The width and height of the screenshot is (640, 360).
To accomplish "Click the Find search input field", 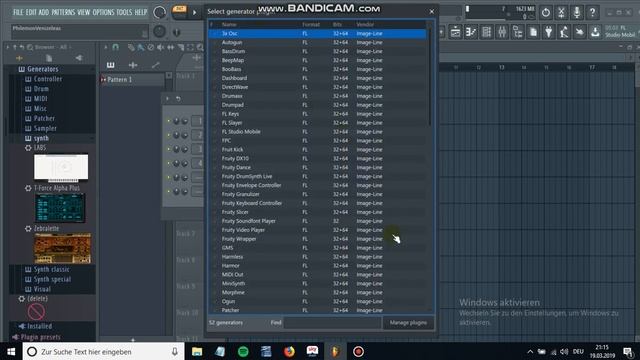I will click(332, 322).
